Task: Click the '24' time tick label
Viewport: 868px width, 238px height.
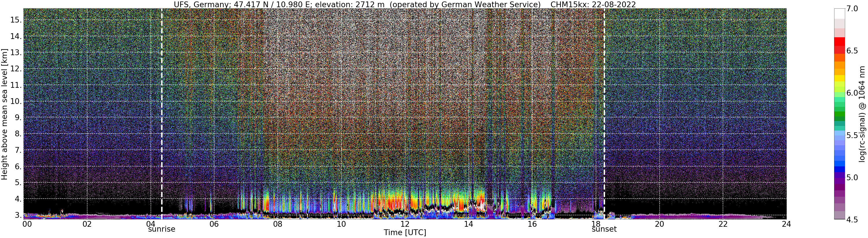Action: click(x=786, y=224)
